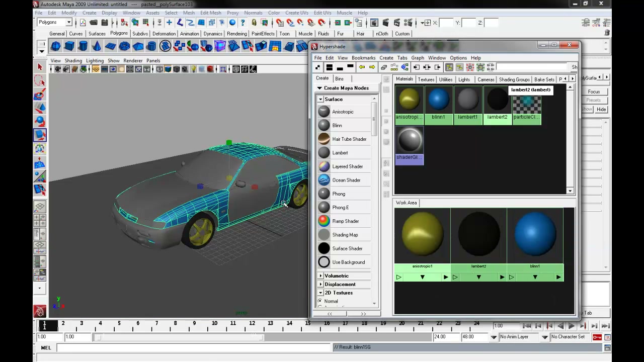Click the time slider range bar
Screen dimensions: 644x362
tap(179, 337)
